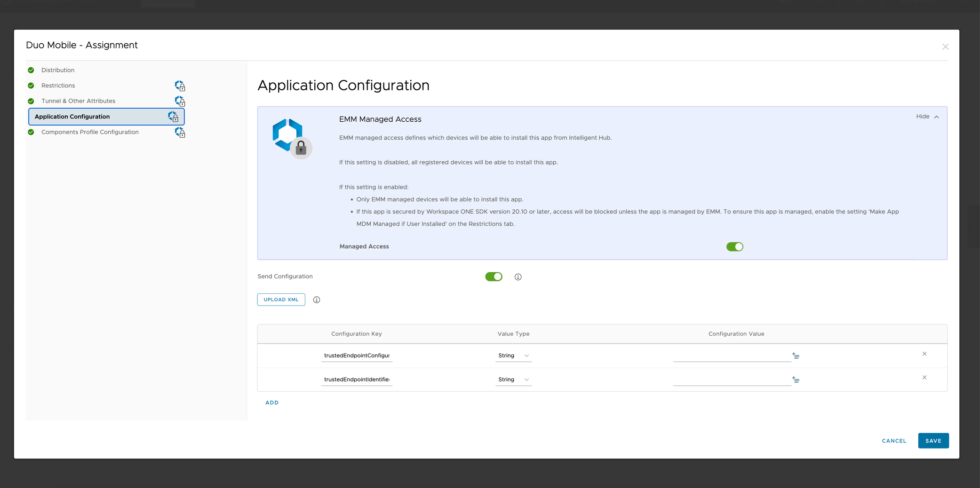Switch to the Restrictions step
980x488 pixels.
tap(58, 86)
